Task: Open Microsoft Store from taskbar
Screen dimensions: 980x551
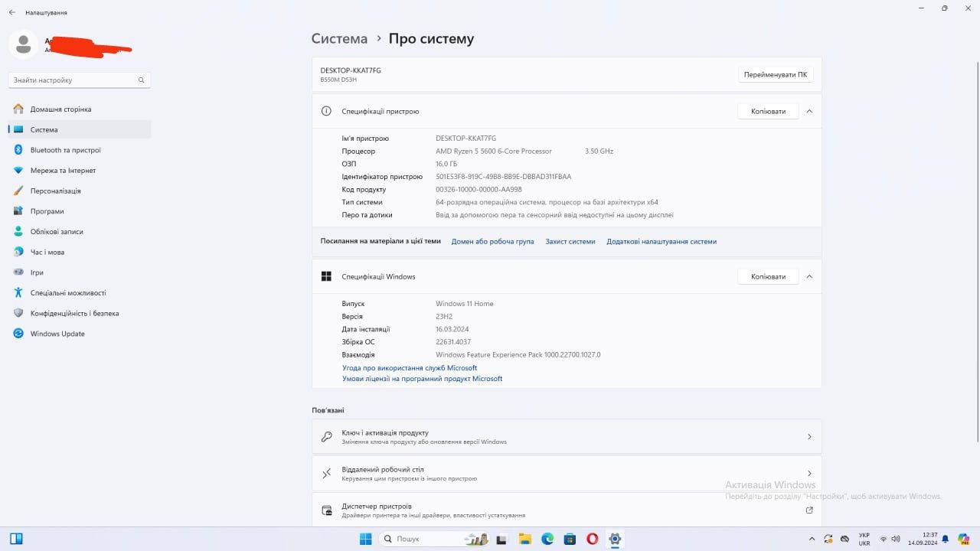Action: point(570,539)
